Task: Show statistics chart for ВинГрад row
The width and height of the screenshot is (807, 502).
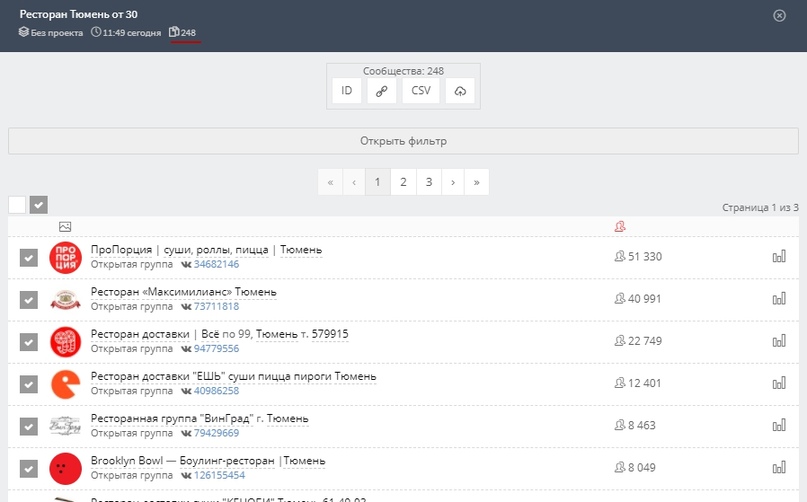Action: [x=779, y=425]
